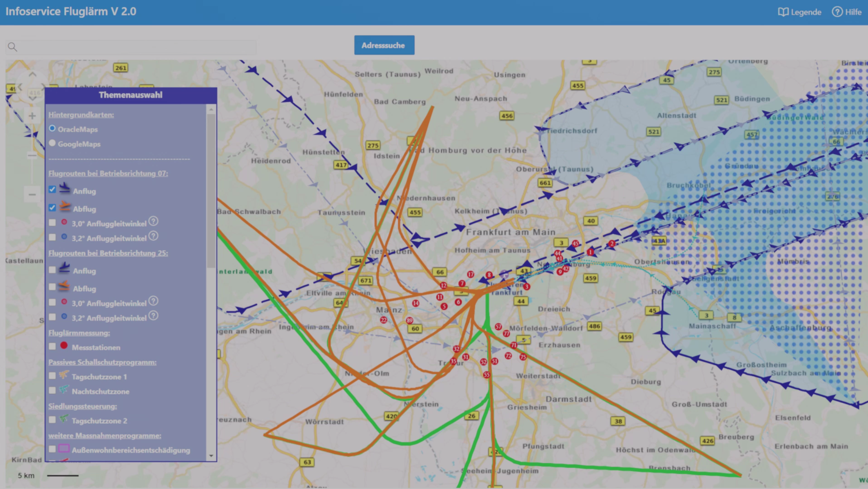This screenshot has height=489, width=868.
Task: Click help icon for 3,0° Anfluggleitwinkel direction 07
Action: coord(154,221)
